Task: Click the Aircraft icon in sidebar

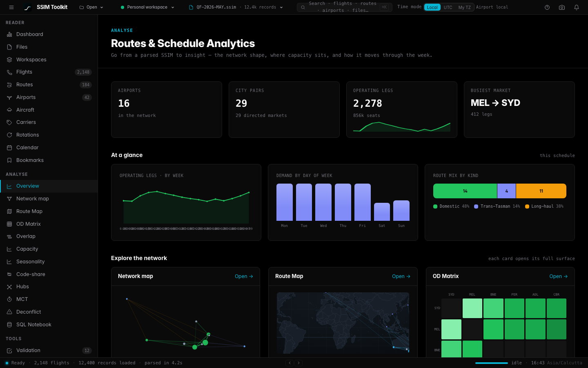Action: click(x=9, y=110)
